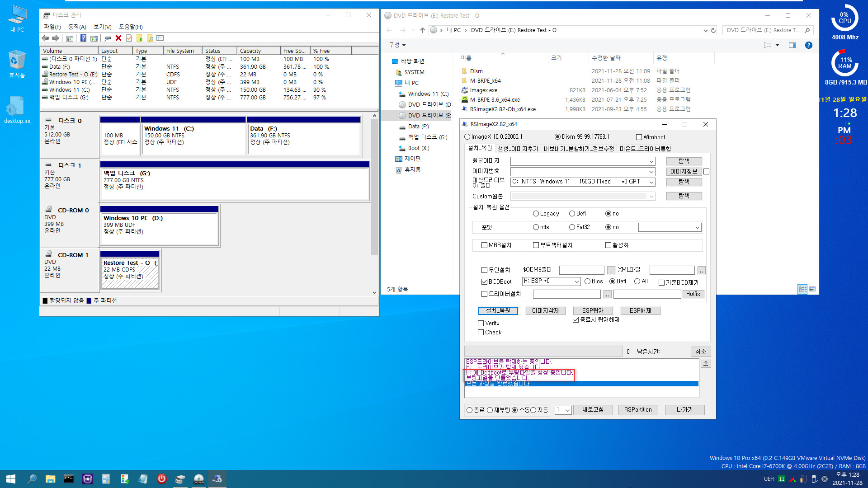868x488 pixels.
Task: Click the checkmark properties page icon
Action: click(x=129, y=38)
